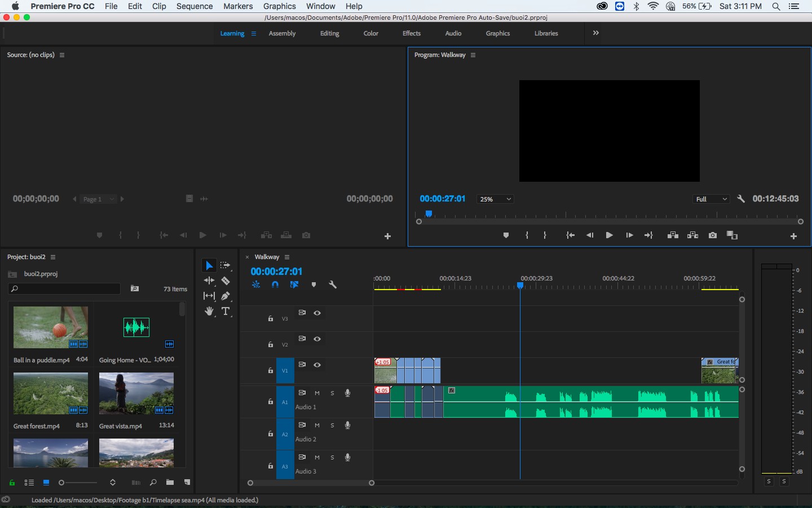Select the Great vista.mp4 thumbnail

136,393
